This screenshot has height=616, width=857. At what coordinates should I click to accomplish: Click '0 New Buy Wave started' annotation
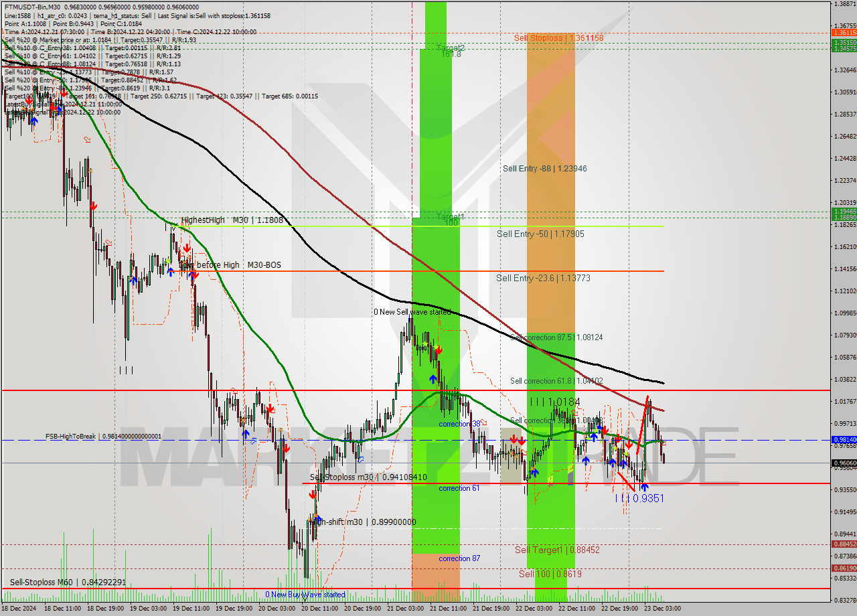[305, 595]
